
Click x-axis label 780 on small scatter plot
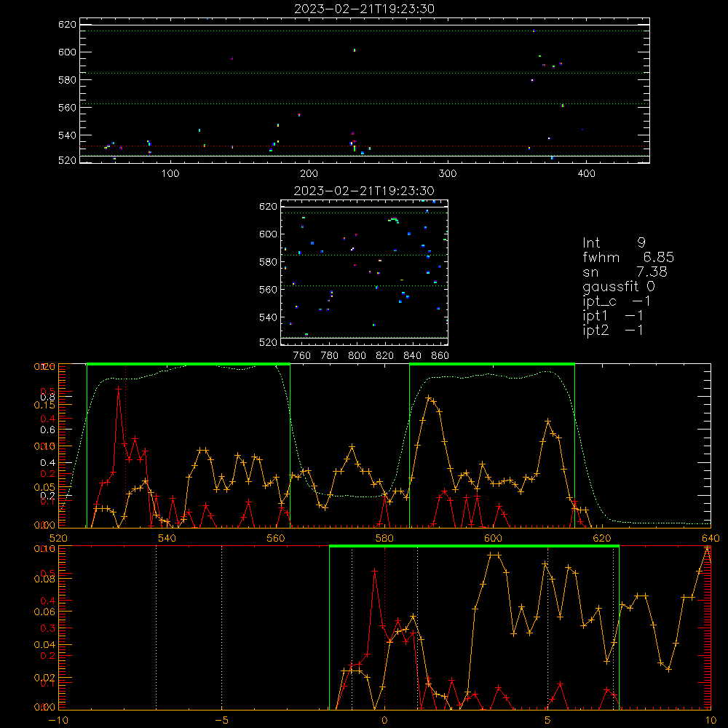tap(330, 356)
